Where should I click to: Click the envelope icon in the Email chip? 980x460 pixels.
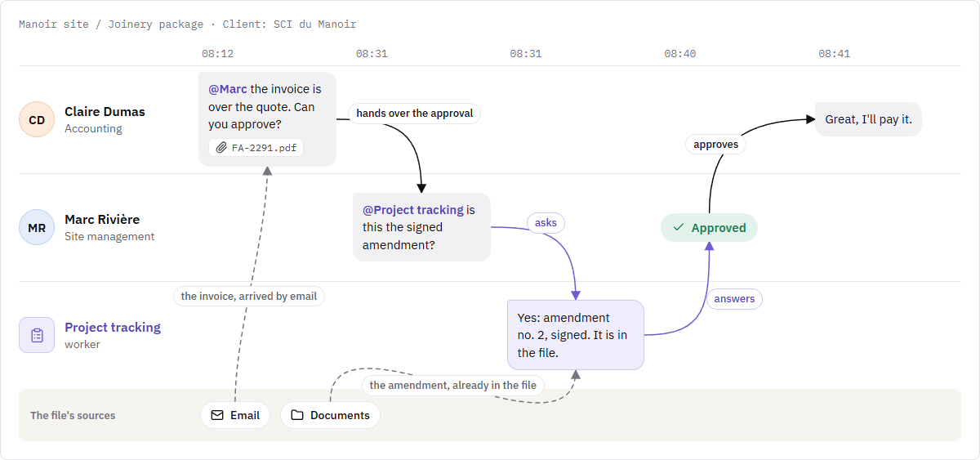click(217, 415)
